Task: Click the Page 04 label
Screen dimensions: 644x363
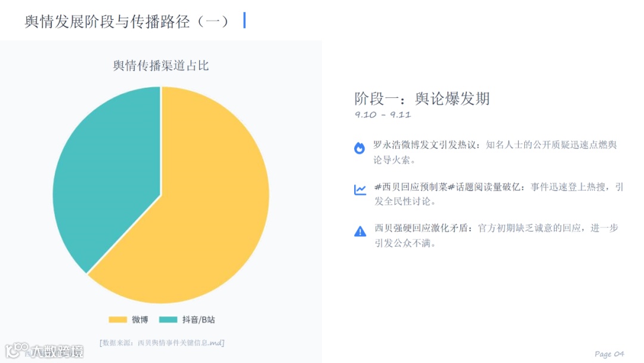Action: point(609,353)
